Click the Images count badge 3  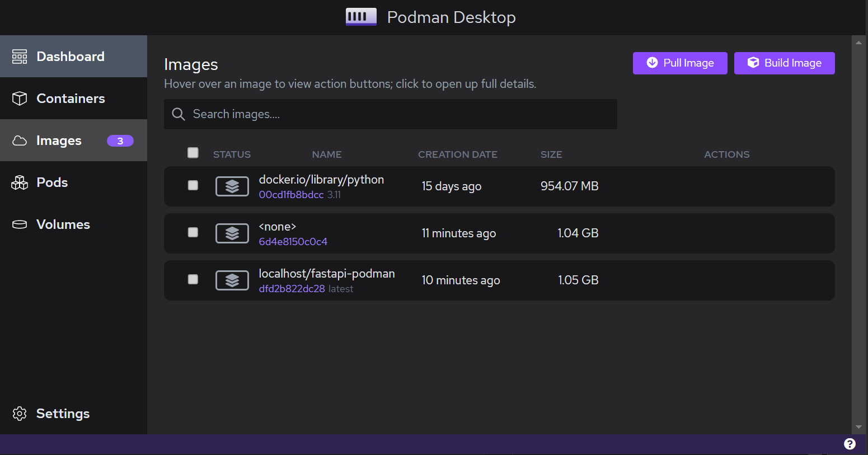tap(120, 141)
